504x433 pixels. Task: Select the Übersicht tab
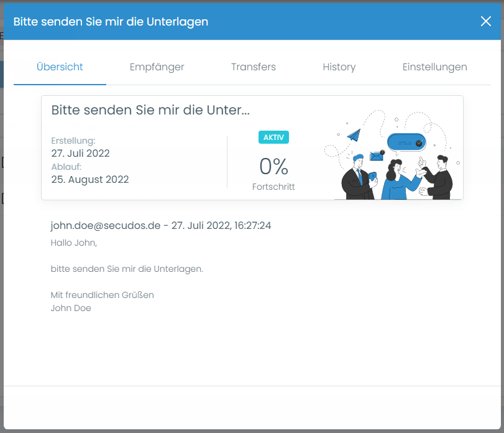click(60, 67)
